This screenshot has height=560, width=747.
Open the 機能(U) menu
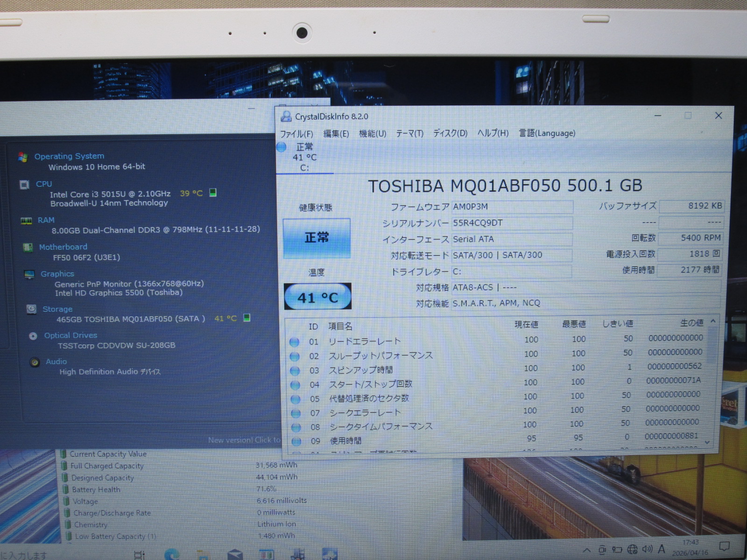point(372,133)
